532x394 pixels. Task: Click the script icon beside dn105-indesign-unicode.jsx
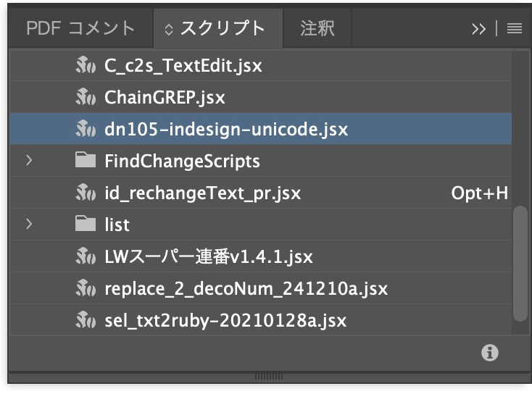click(x=86, y=130)
